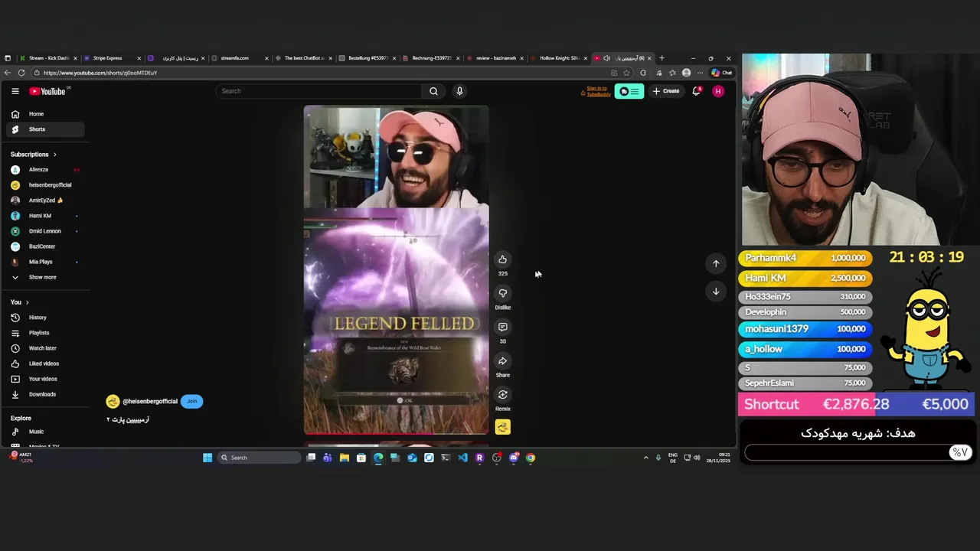
Task: Share the short via the Share arrow
Action: click(502, 360)
